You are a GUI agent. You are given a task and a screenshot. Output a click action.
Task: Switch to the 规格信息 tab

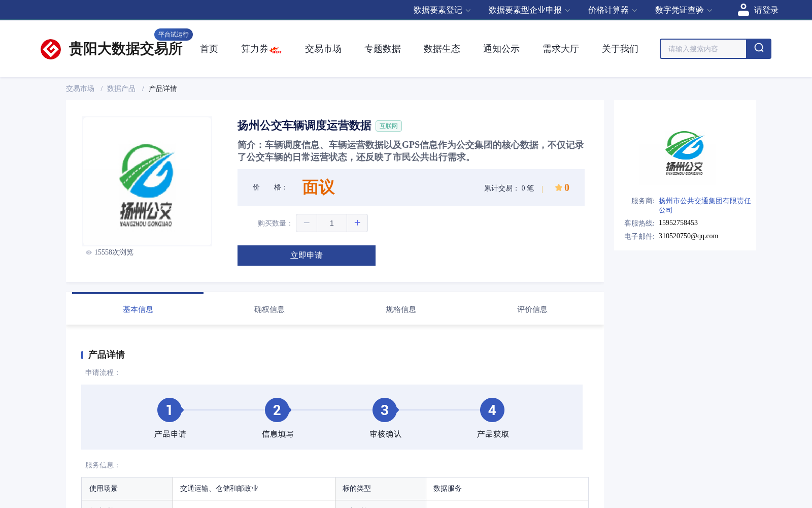pyautogui.click(x=401, y=309)
